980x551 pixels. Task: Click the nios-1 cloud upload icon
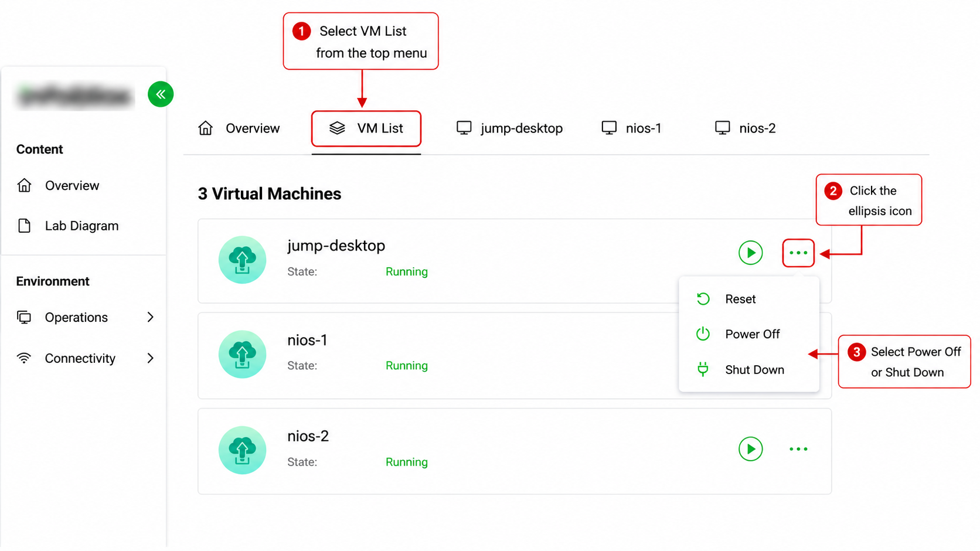(x=242, y=354)
